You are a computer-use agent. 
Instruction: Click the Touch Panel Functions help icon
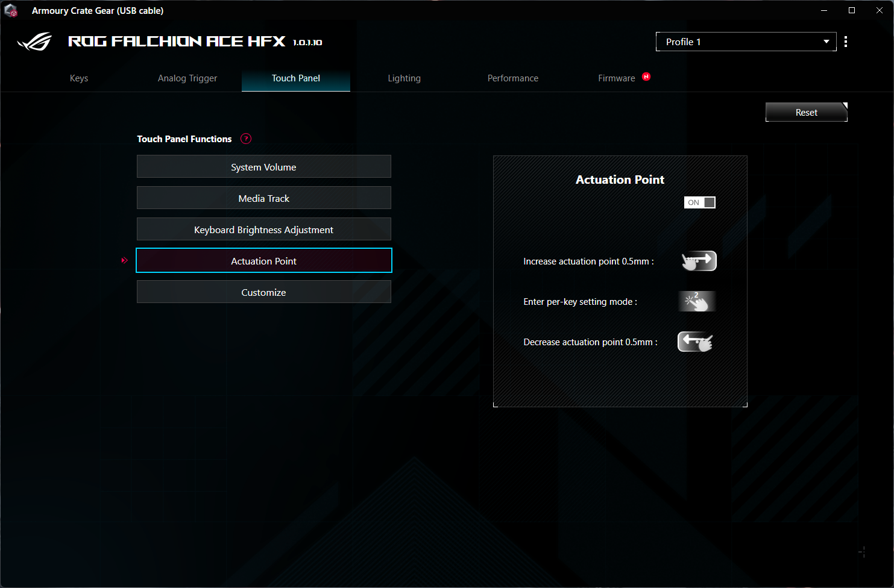coord(246,139)
